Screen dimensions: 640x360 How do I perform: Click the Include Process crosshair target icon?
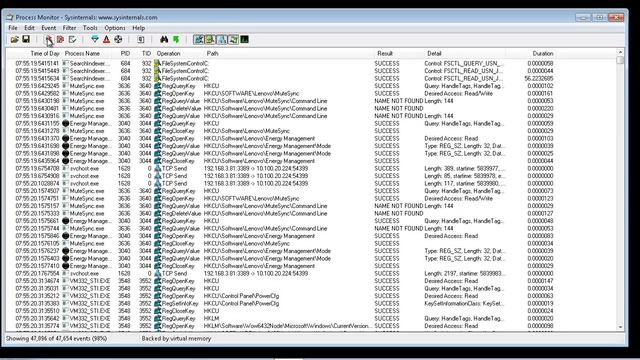tap(118, 40)
